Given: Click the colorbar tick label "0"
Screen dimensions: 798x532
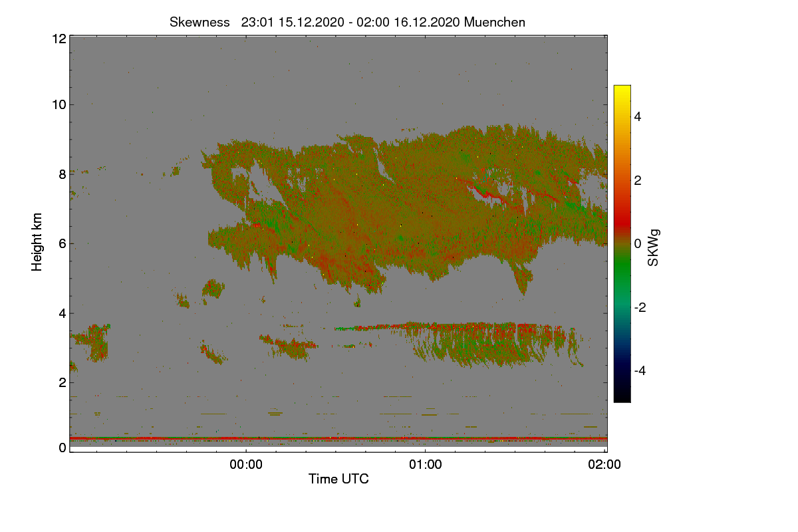Looking at the screenshot, I should [638, 243].
